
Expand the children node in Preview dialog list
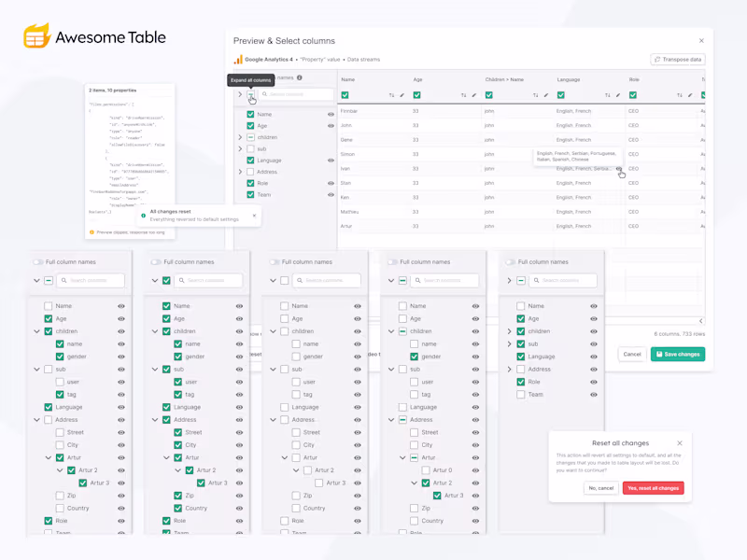[240, 137]
